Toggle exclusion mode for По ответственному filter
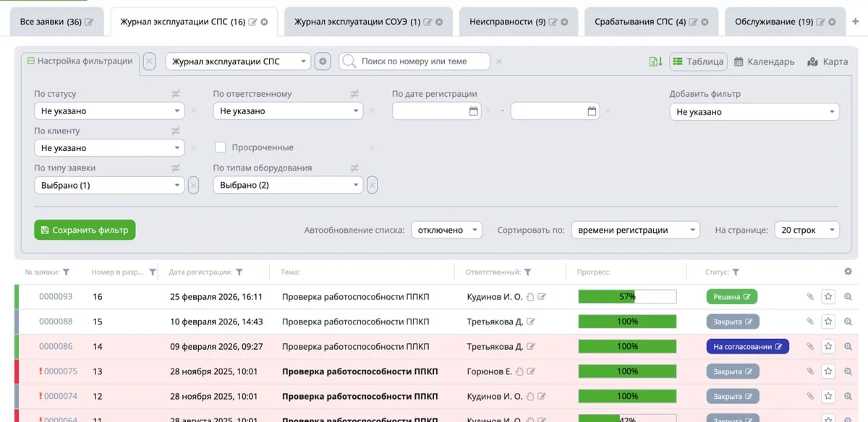The image size is (868, 422). [x=354, y=94]
